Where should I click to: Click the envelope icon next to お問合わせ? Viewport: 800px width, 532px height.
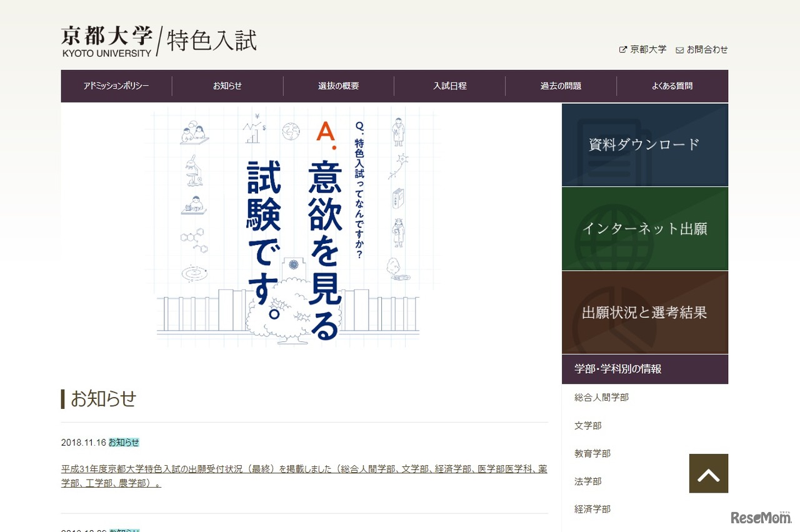[679, 49]
